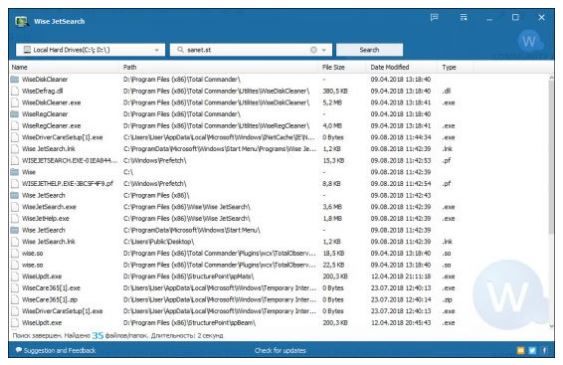Sort results by the Path column header

pos(130,67)
